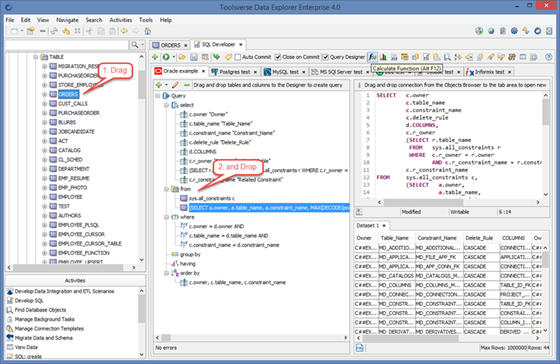Image resolution: width=560 pixels, height=364 pixels.
Task: Click the home icon in main toolbar
Action: (x=148, y=31)
